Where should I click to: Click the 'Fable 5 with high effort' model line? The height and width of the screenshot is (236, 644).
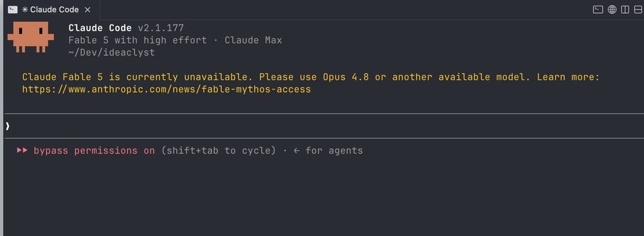[138, 40]
